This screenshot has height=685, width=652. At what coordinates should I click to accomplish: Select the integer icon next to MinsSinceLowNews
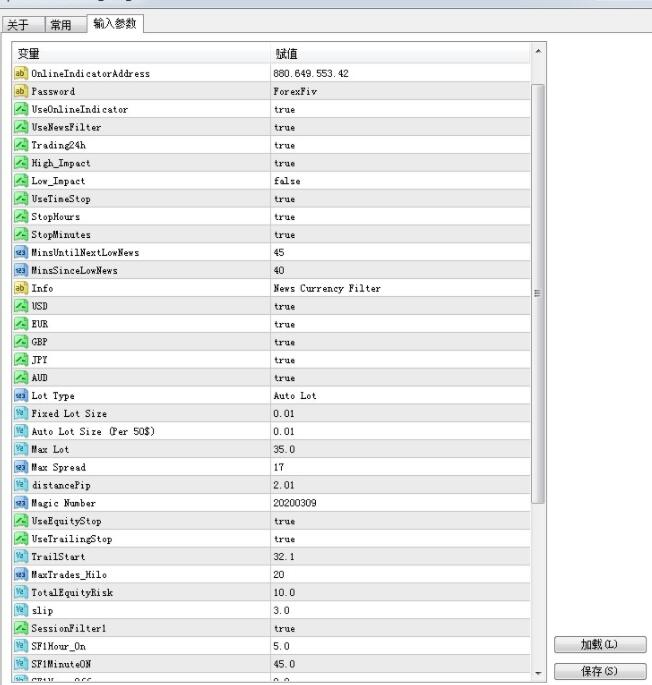tap(21, 270)
